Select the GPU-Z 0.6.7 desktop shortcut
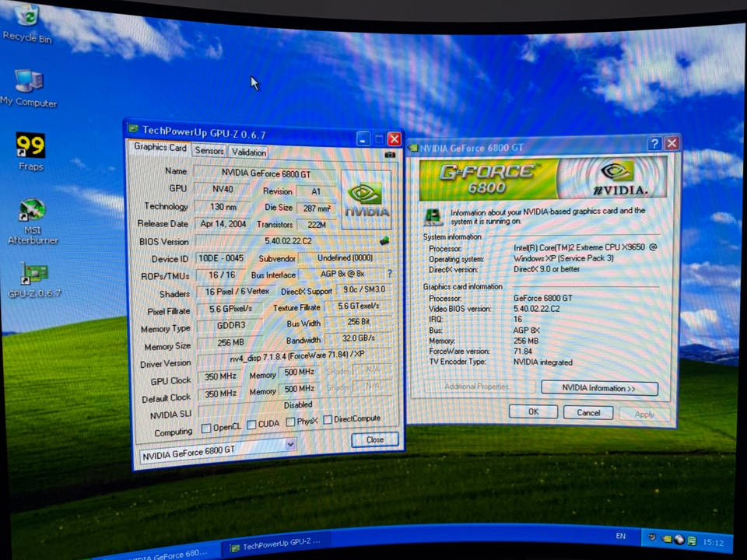747x560 pixels. (x=34, y=280)
